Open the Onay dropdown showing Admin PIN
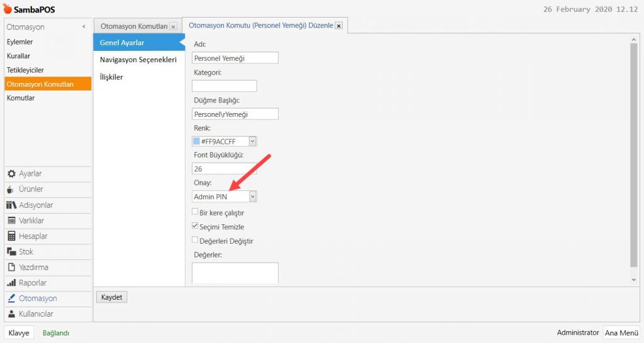 tap(253, 197)
